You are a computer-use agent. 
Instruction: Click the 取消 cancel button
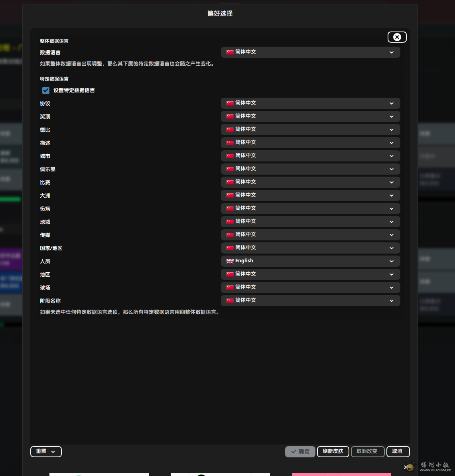coord(397,452)
